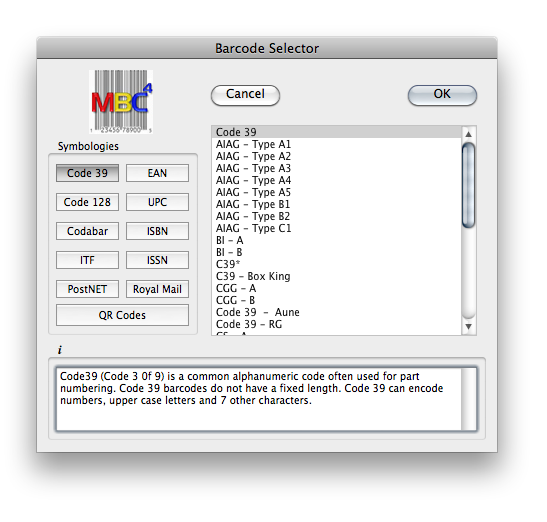The image size is (547, 522).
Task: Click the Barcode Selector title bar
Action: pyautogui.click(x=267, y=48)
